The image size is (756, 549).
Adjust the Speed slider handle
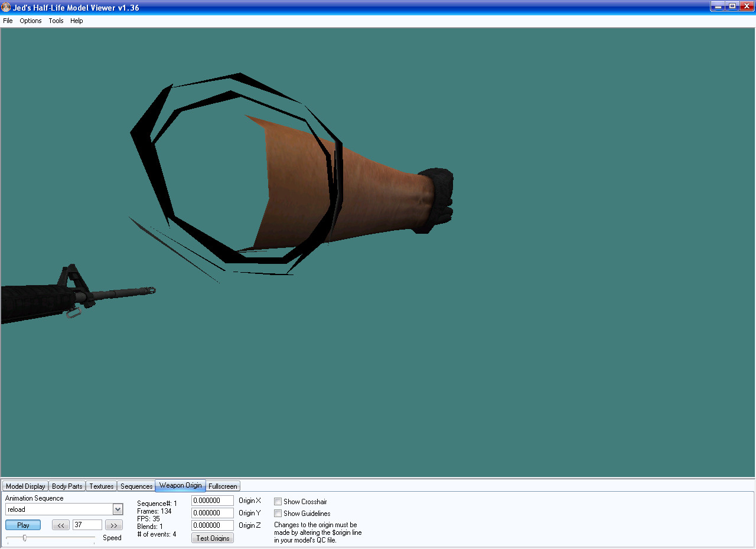coord(24,538)
